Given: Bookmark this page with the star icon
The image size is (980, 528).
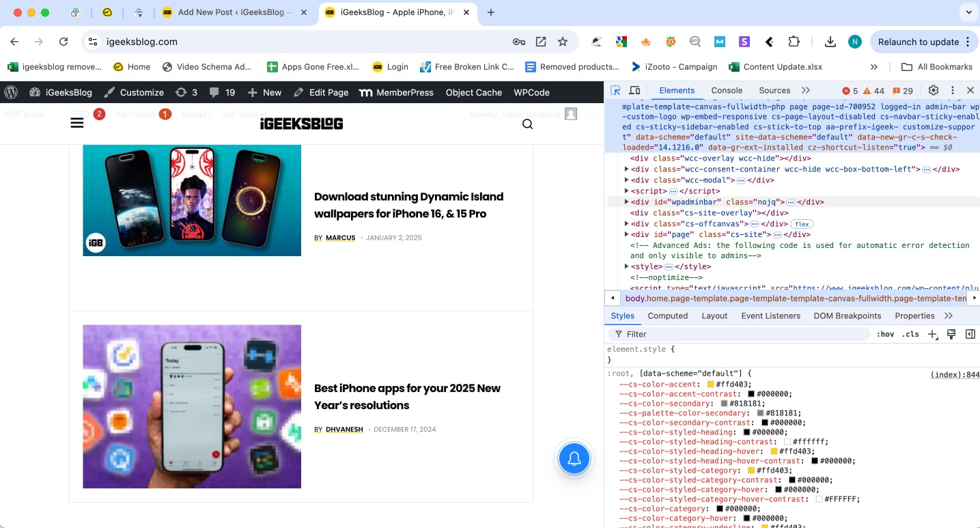Looking at the screenshot, I should click(563, 42).
